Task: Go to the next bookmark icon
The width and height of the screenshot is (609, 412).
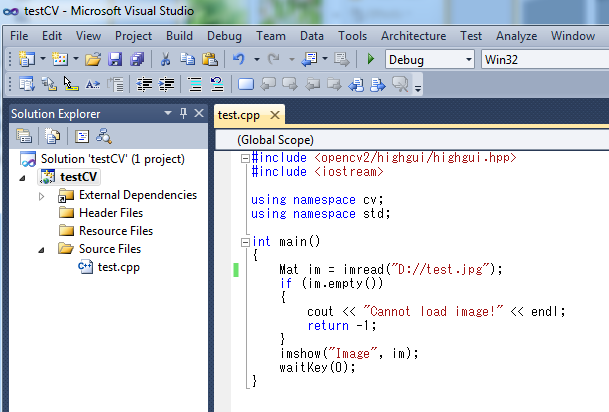Action: 290,84
